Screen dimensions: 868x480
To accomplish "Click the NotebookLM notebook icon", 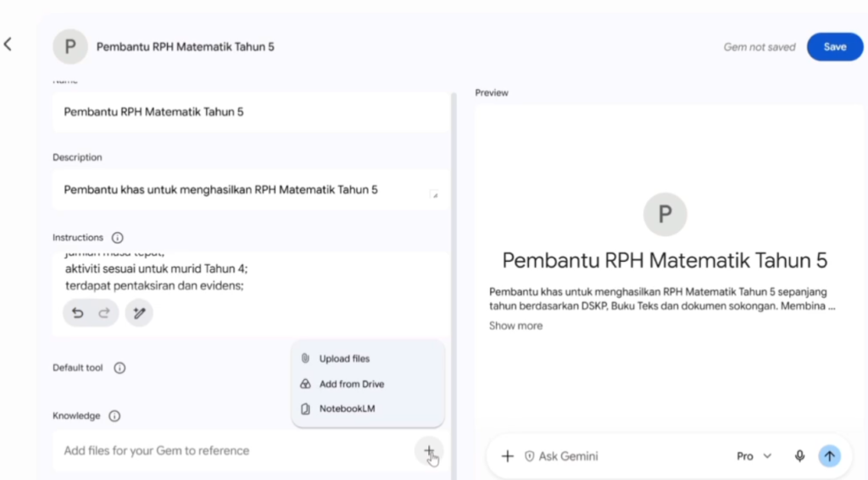I will (x=305, y=409).
